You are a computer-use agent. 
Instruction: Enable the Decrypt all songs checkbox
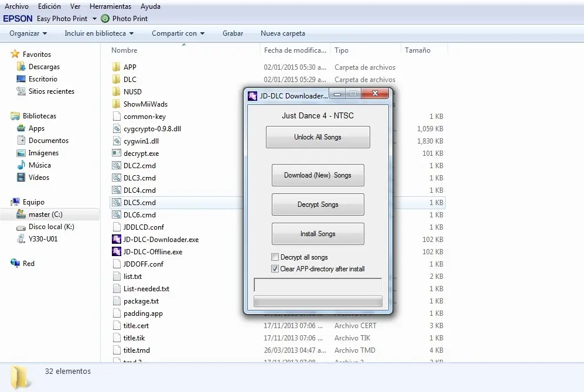click(275, 257)
